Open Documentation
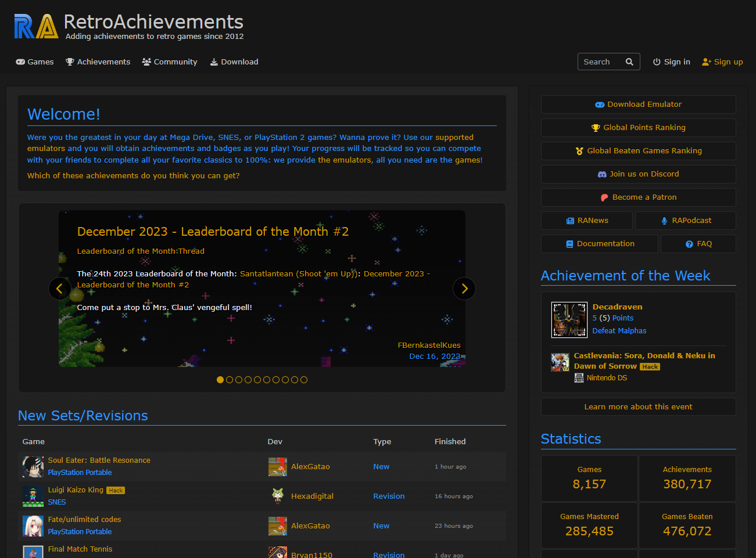Viewport: 756px width, 558px height. point(600,244)
